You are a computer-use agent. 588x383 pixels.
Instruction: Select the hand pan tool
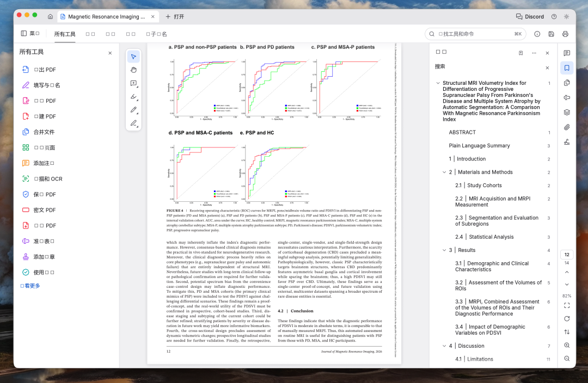133,70
